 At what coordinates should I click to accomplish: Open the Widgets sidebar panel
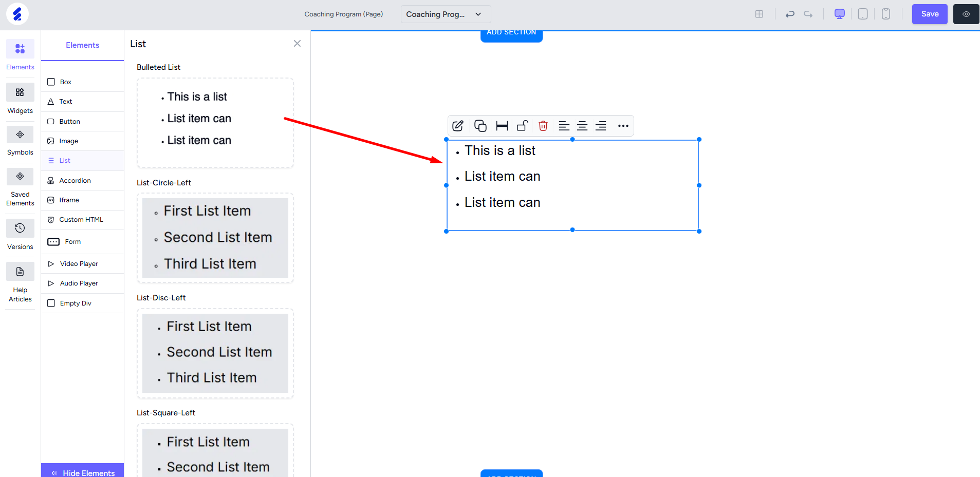coord(20,99)
